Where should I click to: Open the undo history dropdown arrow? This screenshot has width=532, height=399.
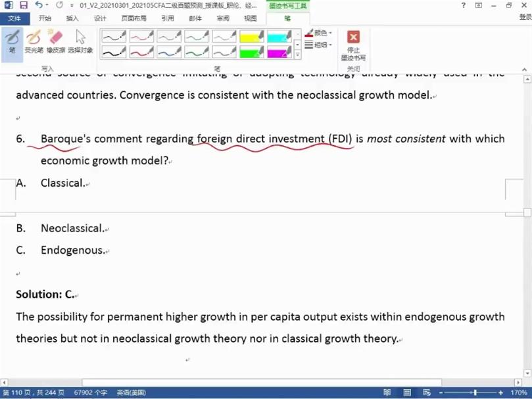(47, 5)
